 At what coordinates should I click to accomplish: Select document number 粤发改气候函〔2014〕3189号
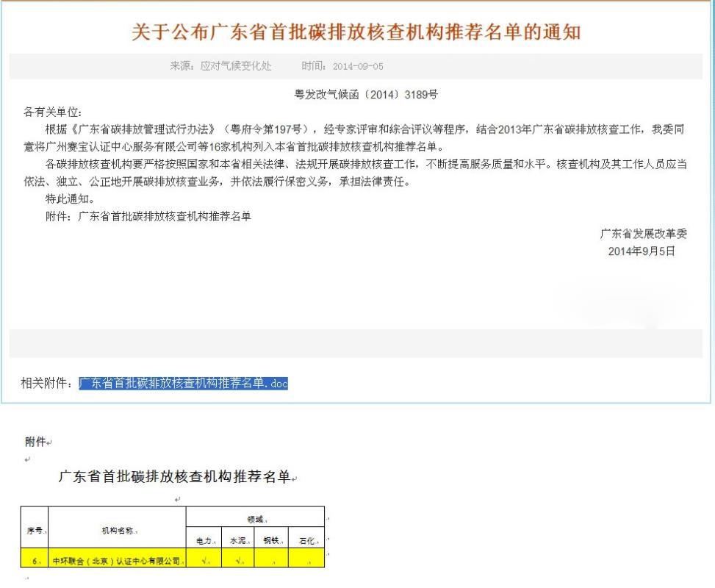point(366,95)
